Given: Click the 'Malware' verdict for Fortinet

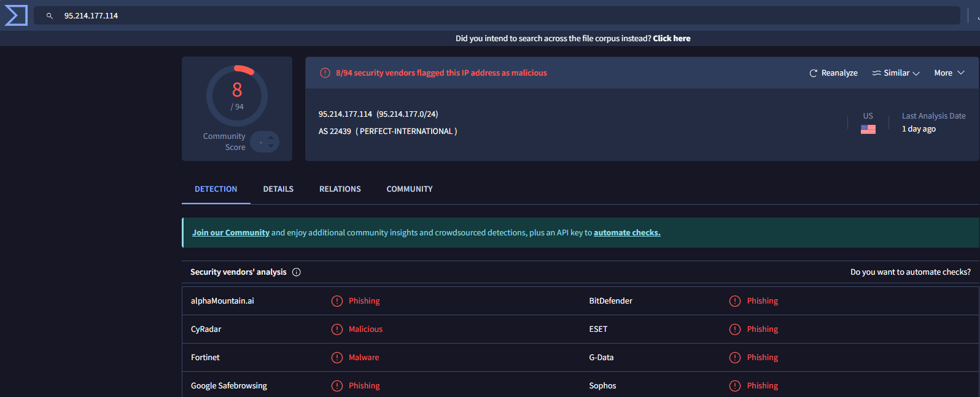Looking at the screenshot, I should click(x=364, y=358).
